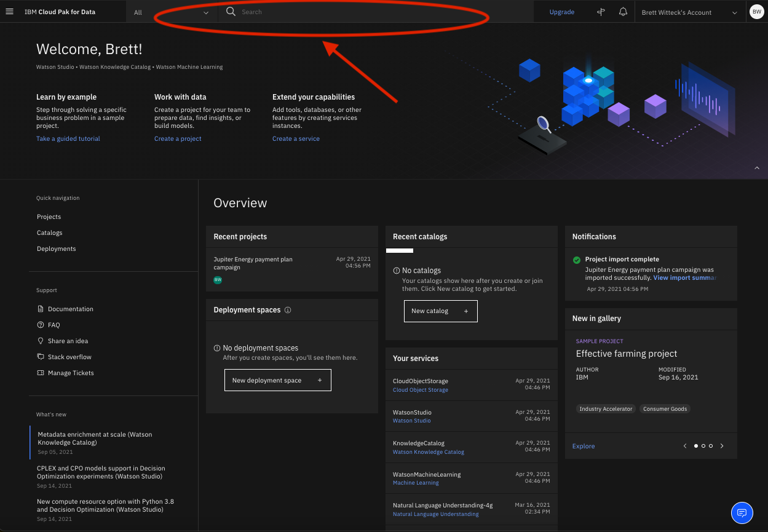The width and height of the screenshot is (768, 532).
Task: Click KnowledgeCatalog service name
Action: click(419, 443)
